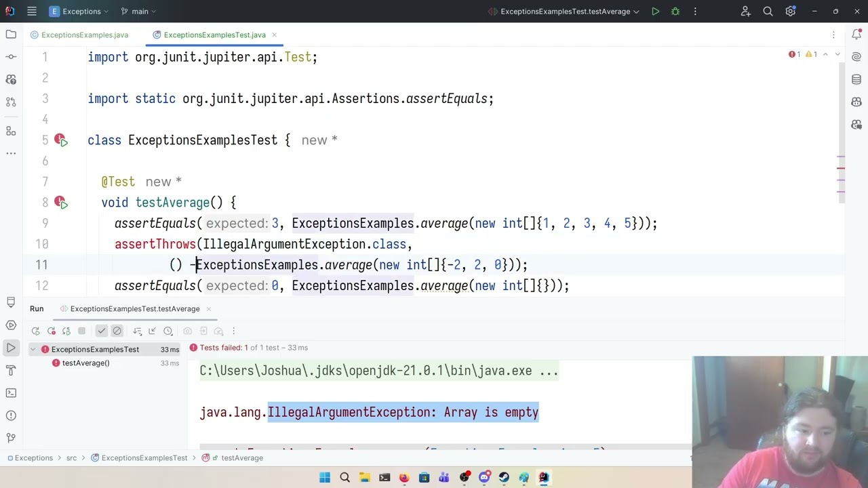Open the main hamburger menu
The image size is (868, 488).
coord(32,12)
